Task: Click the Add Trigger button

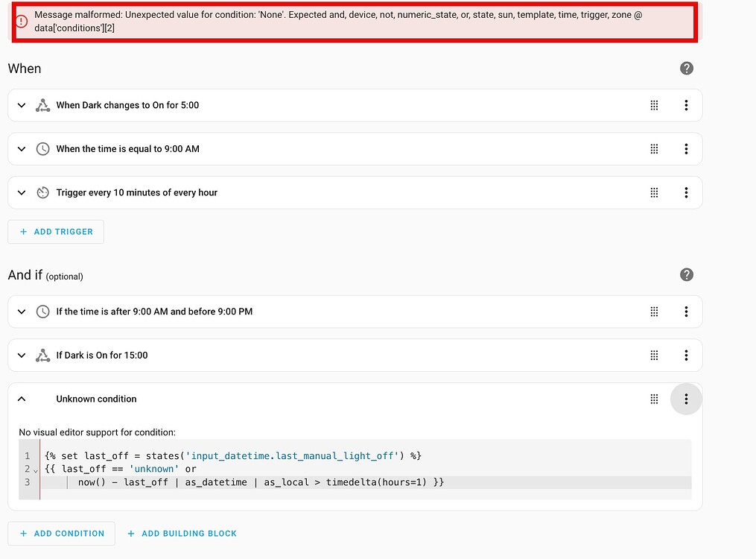Action: coord(56,232)
